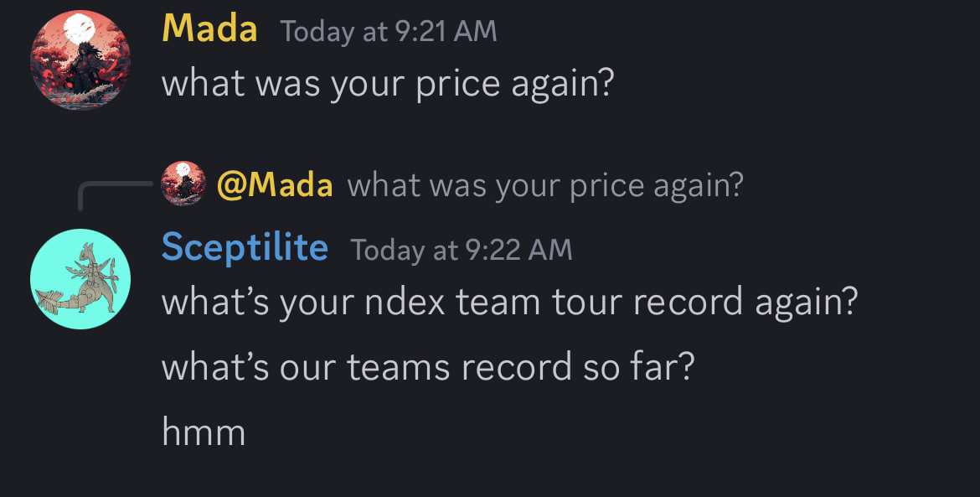Click the small Mada avatar in reply preview
Image resolution: width=980 pixels, height=497 pixels.
[183, 184]
